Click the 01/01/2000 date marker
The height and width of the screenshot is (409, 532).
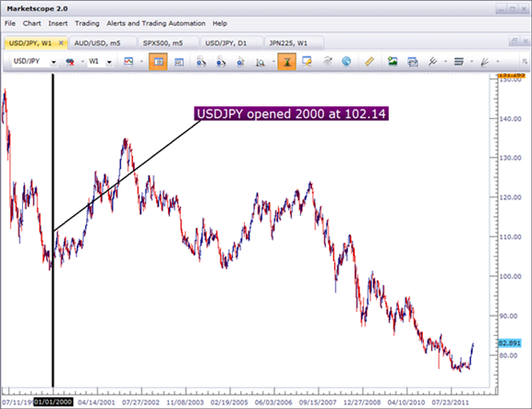pyautogui.click(x=54, y=403)
